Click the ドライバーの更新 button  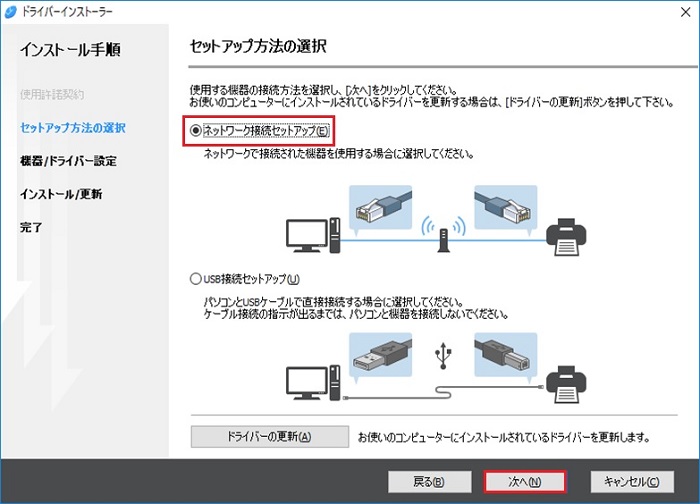click(x=270, y=436)
